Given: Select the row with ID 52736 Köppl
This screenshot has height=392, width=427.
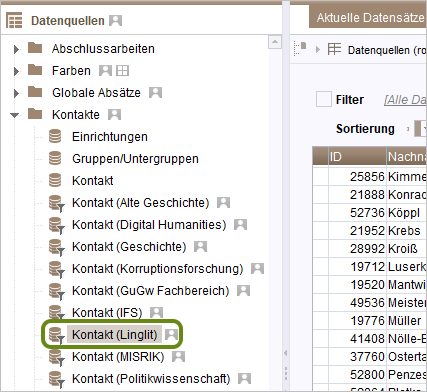Looking at the screenshot, I should tap(370, 212).
